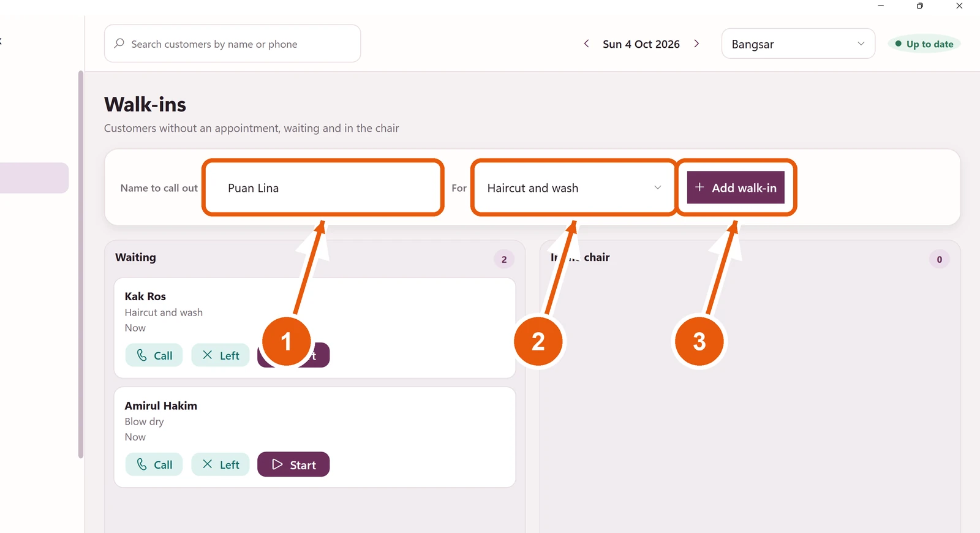Click the left panel vertical scrollbar
This screenshot has width=980, height=533.
[x=81, y=264]
